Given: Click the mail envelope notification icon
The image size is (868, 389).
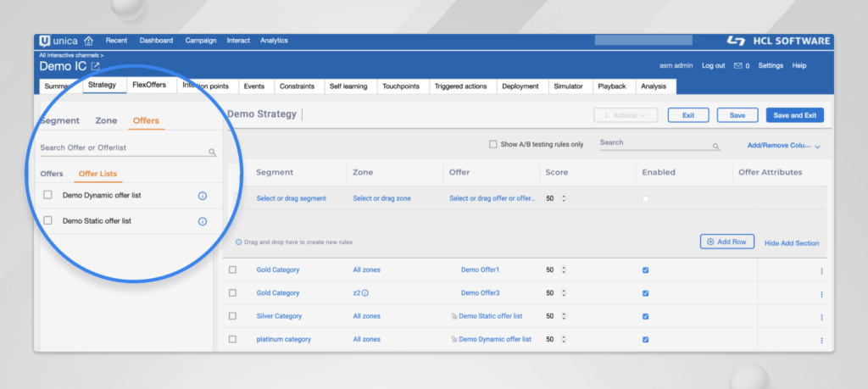Looking at the screenshot, I should [737, 66].
